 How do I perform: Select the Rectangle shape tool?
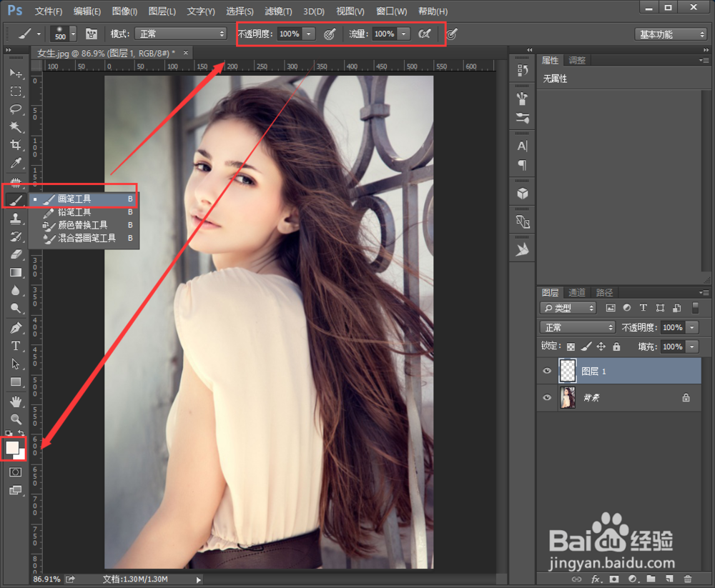tap(16, 382)
